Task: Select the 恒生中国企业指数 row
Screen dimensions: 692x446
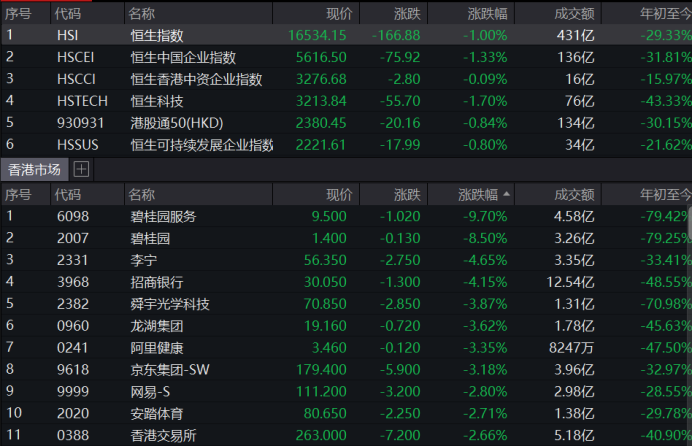Action: [x=346, y=57]
